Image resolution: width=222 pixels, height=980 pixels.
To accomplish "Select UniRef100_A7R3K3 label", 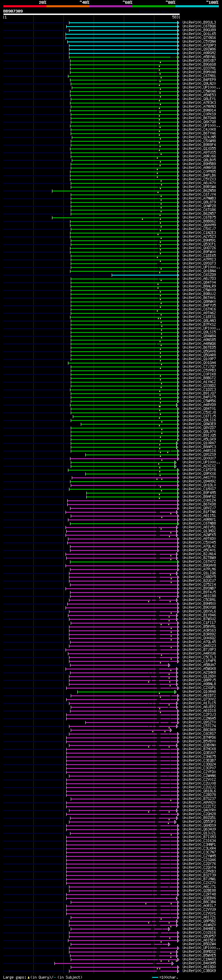I will 199,103.
